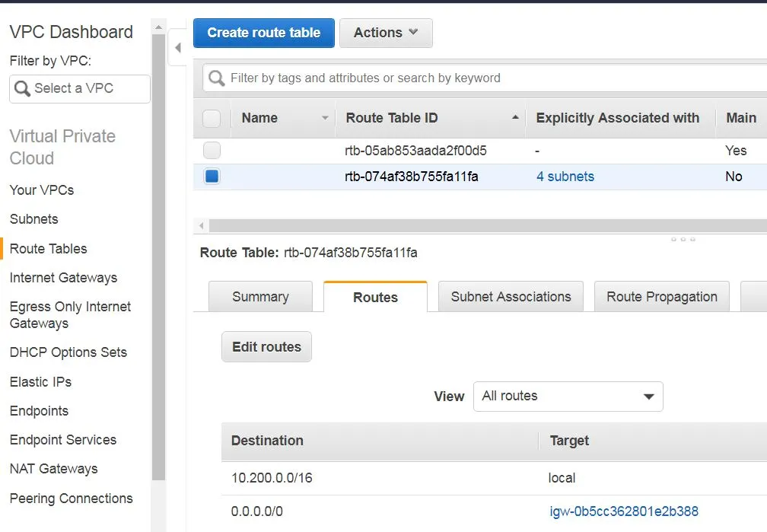Open the 4 subnets link
The width and height of the screenshot is (767, 532).
coord(565,177)
